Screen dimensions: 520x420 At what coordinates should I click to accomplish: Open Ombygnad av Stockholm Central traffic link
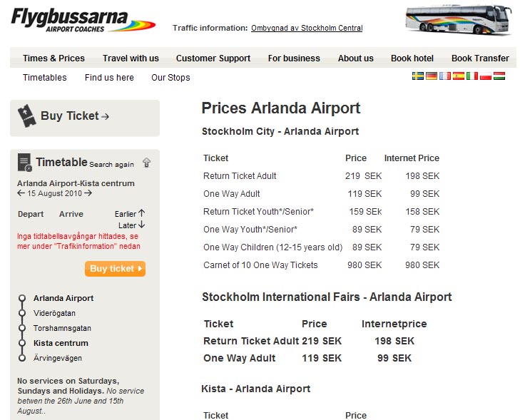pyautogui.click(x=307, y=29)
